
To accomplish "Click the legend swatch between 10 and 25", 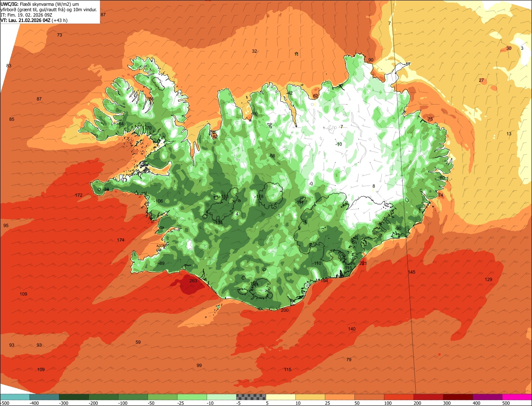I will click(x=310, y=397).
